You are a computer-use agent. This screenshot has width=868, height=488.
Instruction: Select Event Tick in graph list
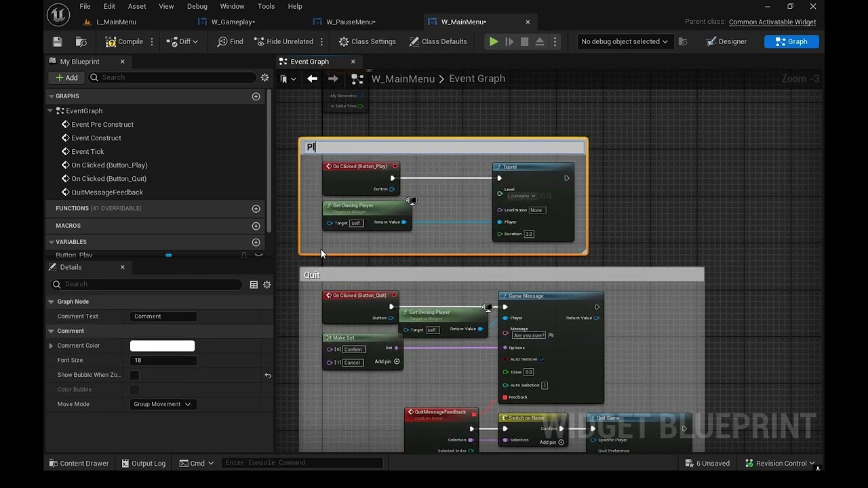click(x=87, y=151)
